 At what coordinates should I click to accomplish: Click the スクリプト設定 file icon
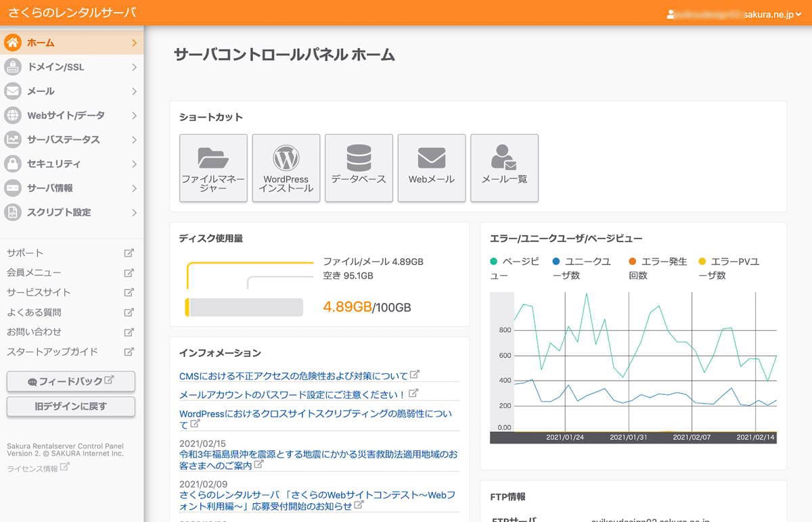tap(13, 212)
